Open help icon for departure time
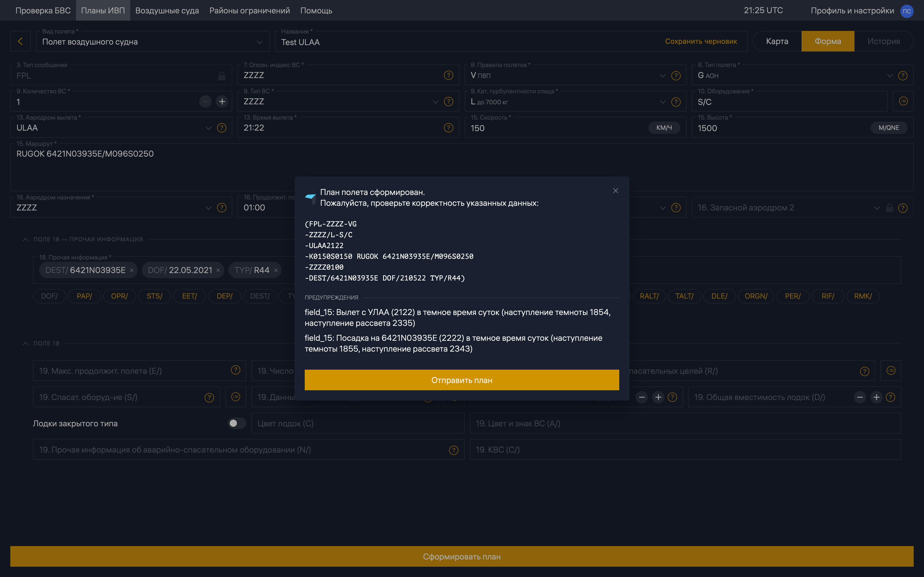This screenshot has width=924, height=577. coord(448,128)
